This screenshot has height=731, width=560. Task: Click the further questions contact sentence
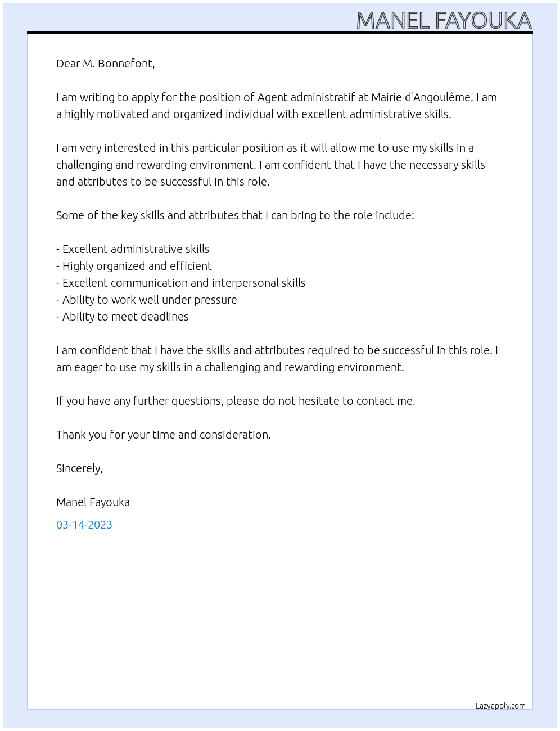click(x=236, y=401)
